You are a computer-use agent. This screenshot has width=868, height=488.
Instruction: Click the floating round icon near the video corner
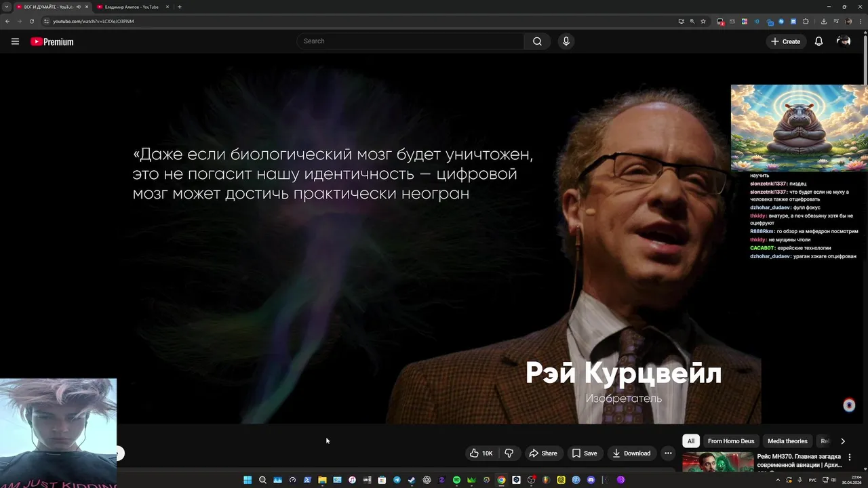tap(849, 405)
